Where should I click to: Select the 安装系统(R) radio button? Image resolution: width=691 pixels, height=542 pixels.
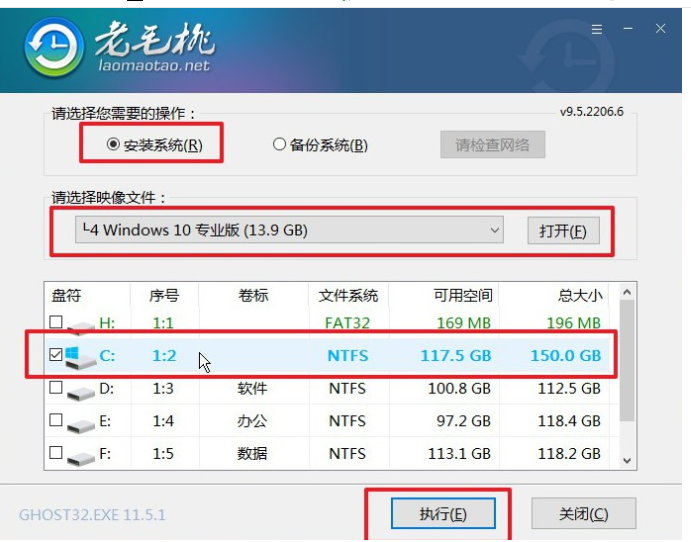click(x=113, y=144)
